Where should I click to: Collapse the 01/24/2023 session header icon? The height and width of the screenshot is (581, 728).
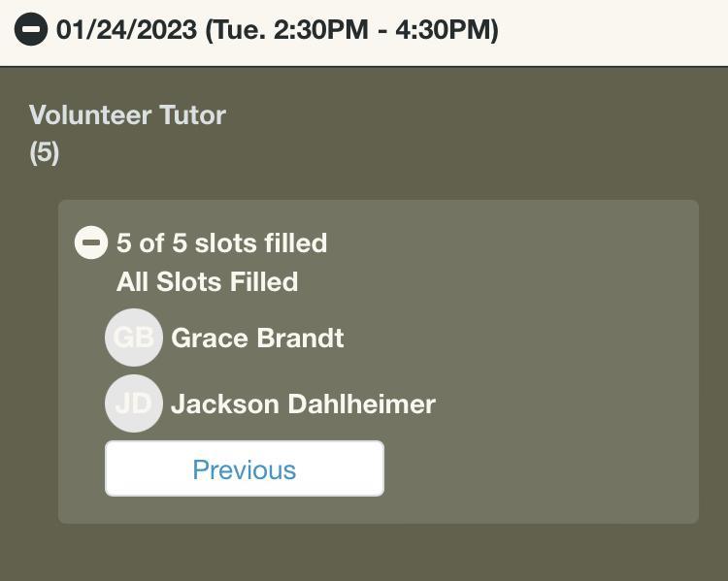[31, 29]
